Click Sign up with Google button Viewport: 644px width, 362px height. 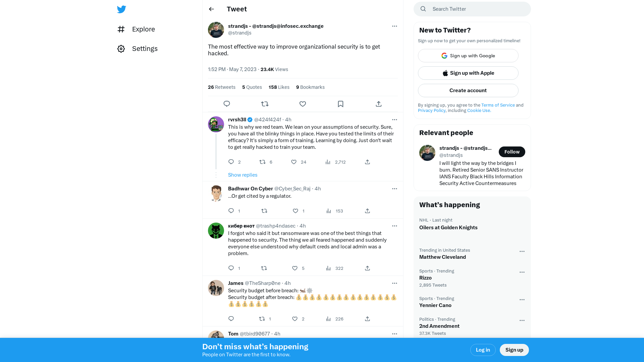click(x=468, y=56)
